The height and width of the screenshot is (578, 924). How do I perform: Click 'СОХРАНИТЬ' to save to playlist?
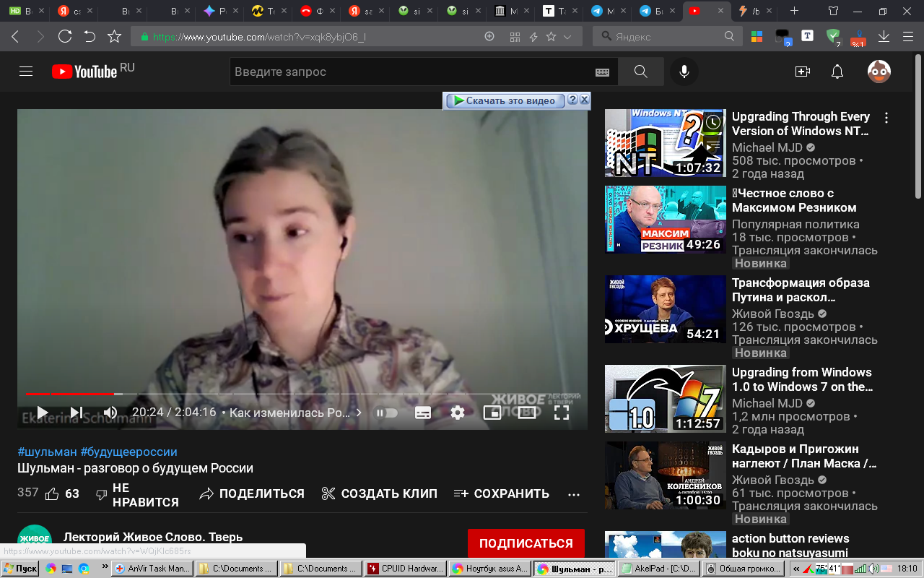502,494
